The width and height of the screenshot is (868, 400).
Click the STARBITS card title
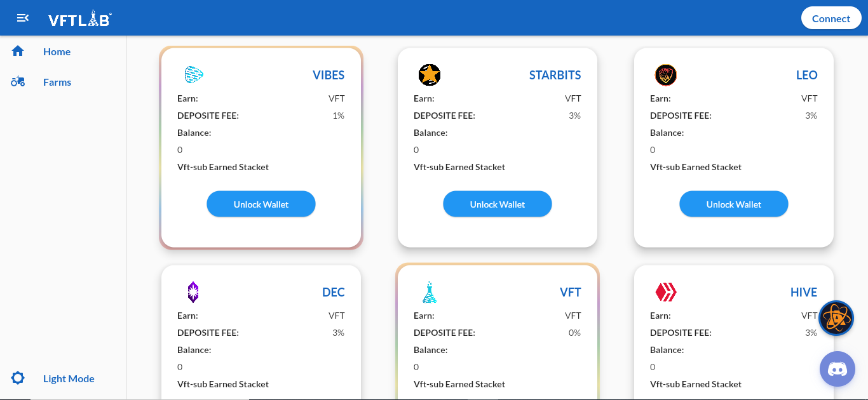click(x=555, y=75)
